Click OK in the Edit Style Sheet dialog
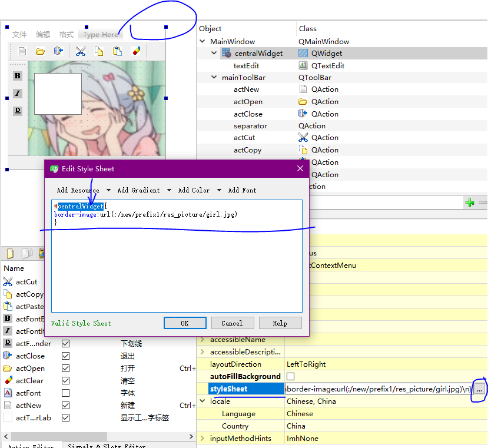This screenshot has width=488, height=448. coord(184,323)
